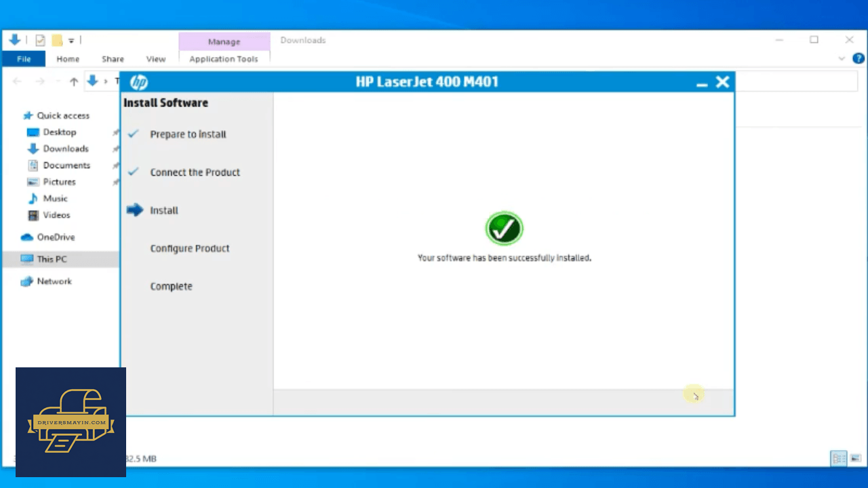The width and height of the screenshot is (868, 488).
Task: Create a new folder via the Quick Access Toolbar
Action: (58, 41)
